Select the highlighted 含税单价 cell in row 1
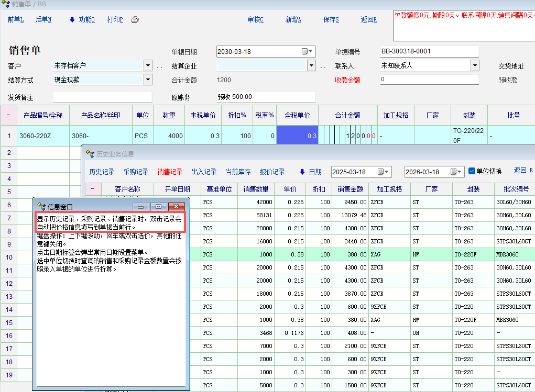The image size is (535, 392). pos(297,136)
